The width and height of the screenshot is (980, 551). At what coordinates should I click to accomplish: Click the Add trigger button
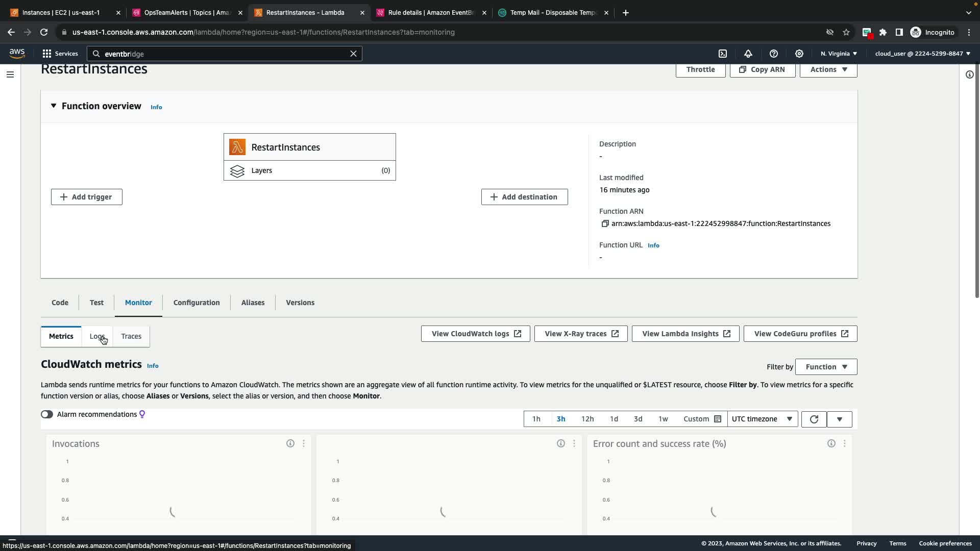coord(87,197)
